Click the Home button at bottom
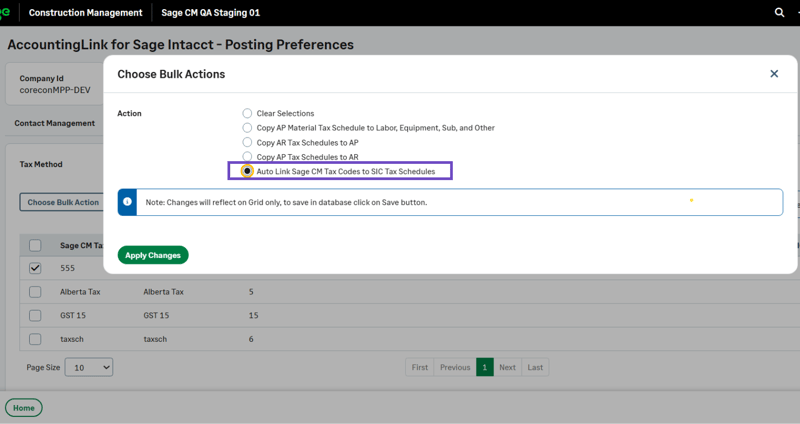This screenshot has height=424, width=800. [24, 408]
